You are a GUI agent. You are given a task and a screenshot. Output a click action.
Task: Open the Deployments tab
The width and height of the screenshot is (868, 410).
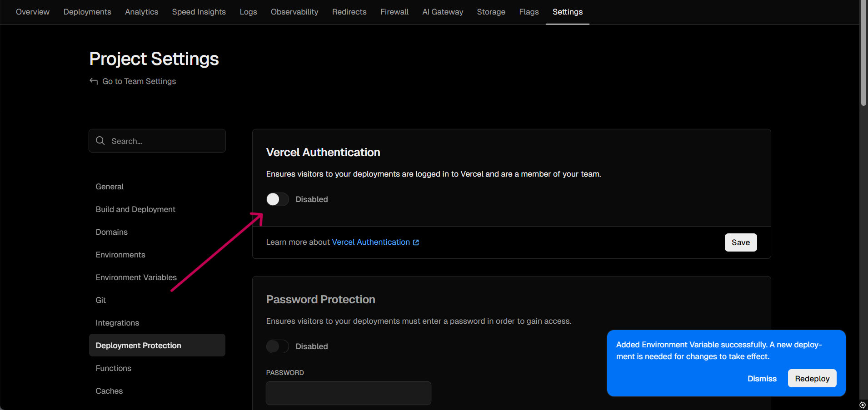[87, 12]
